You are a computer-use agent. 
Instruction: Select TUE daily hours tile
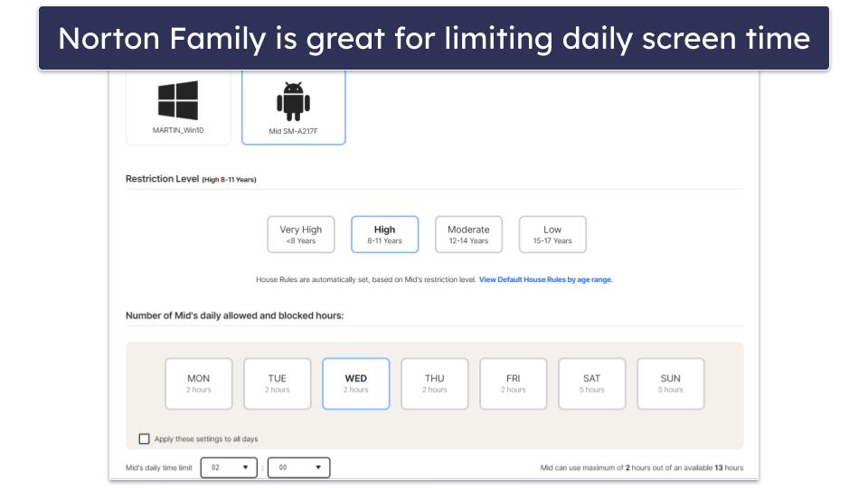(278, 384)
